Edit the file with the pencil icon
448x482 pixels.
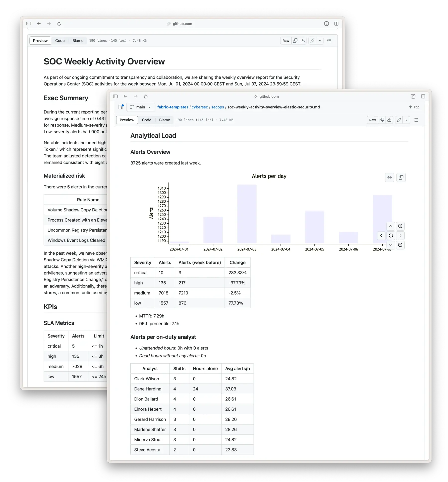[x=399, y=120]
